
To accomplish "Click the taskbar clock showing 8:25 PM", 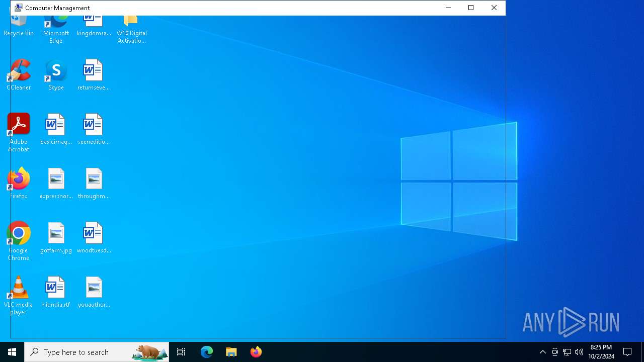I will [x=601, y=352].
